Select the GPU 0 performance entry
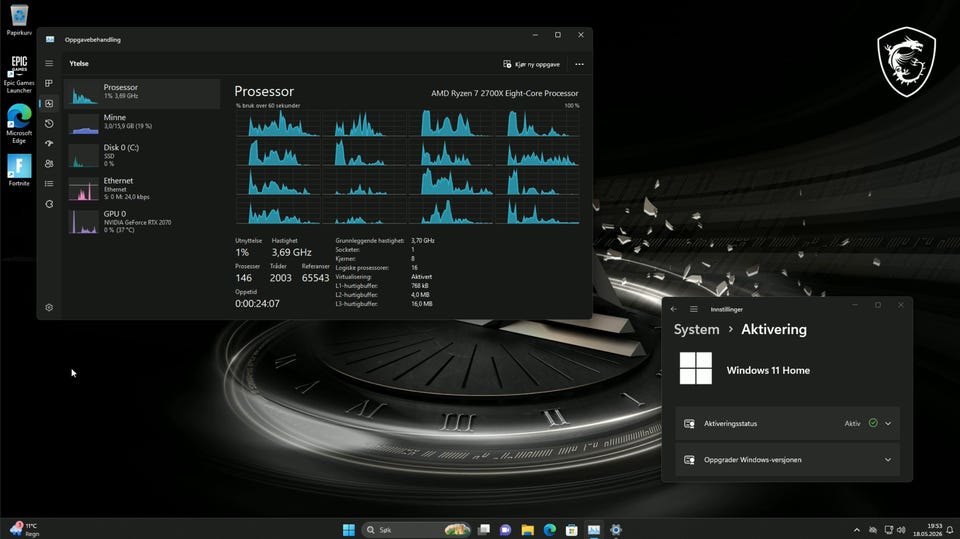 142,221
